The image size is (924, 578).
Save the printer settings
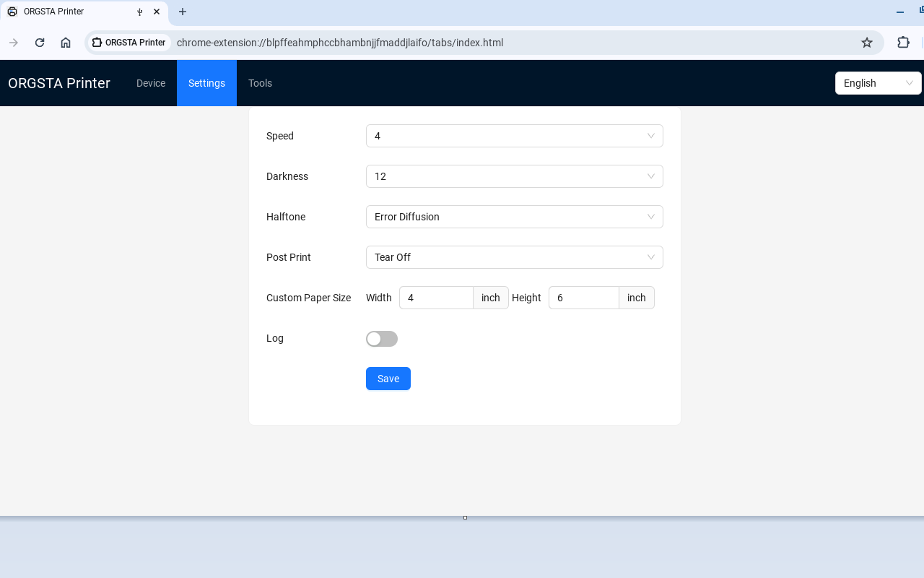coord(388,379)
